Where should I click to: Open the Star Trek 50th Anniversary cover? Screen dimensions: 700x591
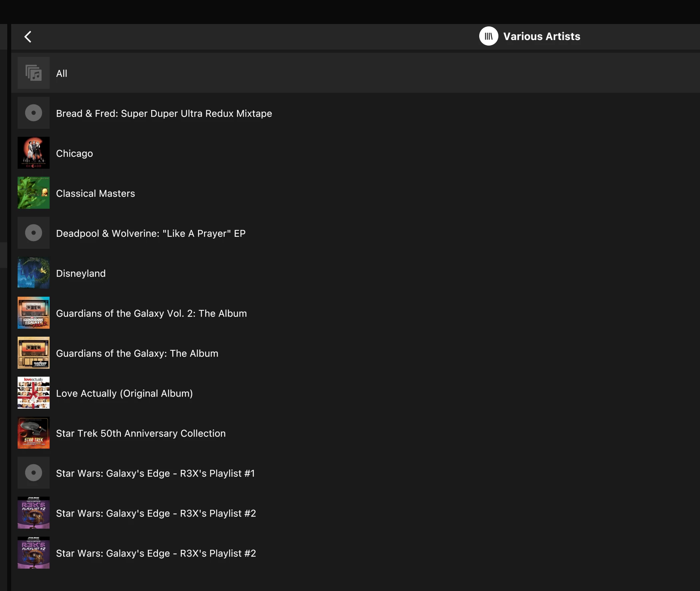[x=34, y=433]
